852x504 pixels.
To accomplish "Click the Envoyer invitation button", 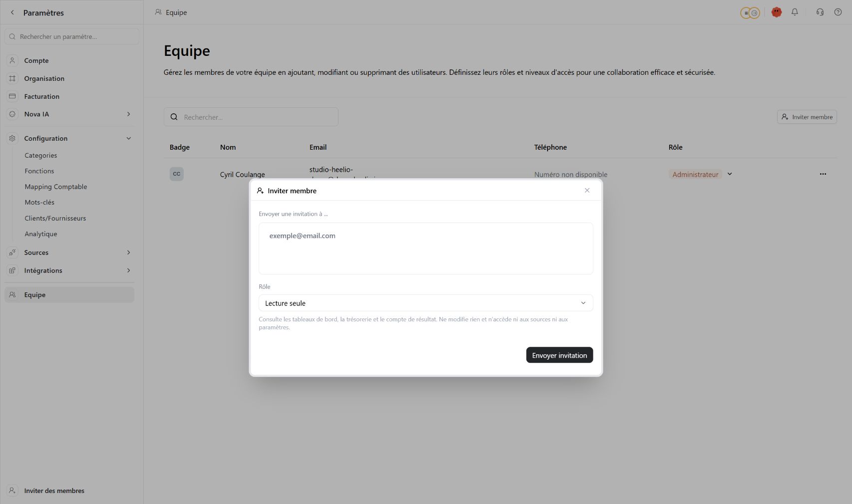I will [x=560, y=355].
